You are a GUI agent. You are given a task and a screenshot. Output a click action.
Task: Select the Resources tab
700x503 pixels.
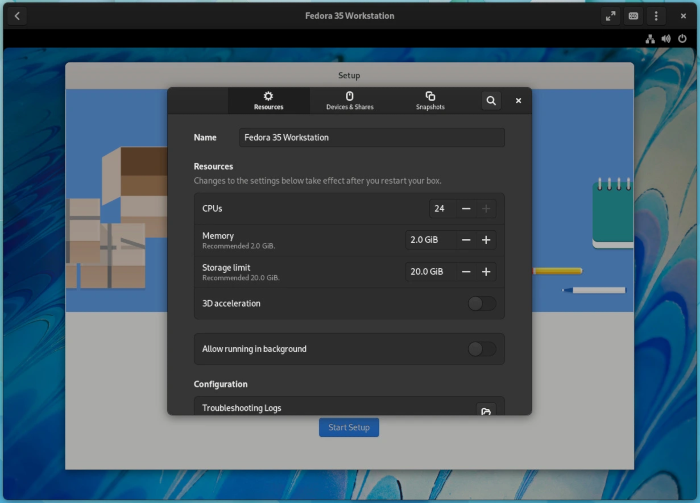268,101
